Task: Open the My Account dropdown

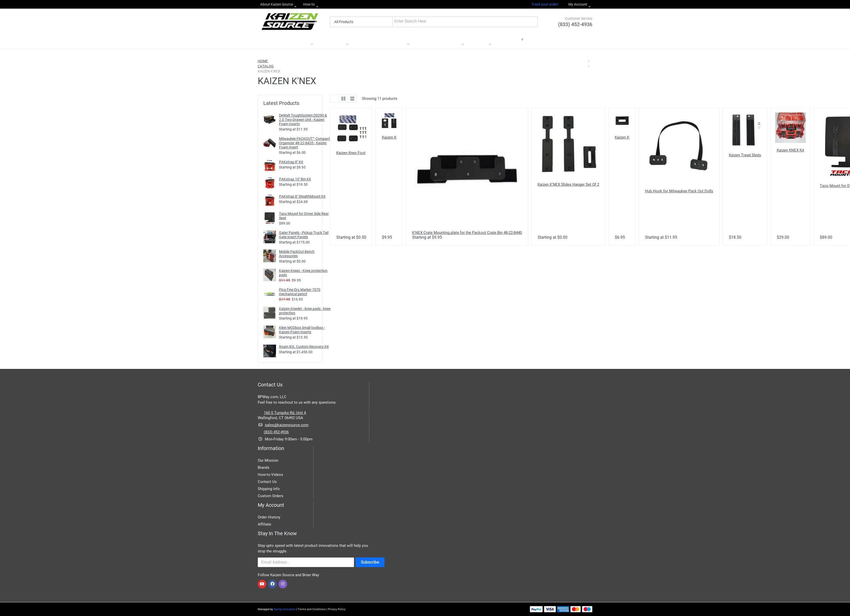Action: [579, 4]
